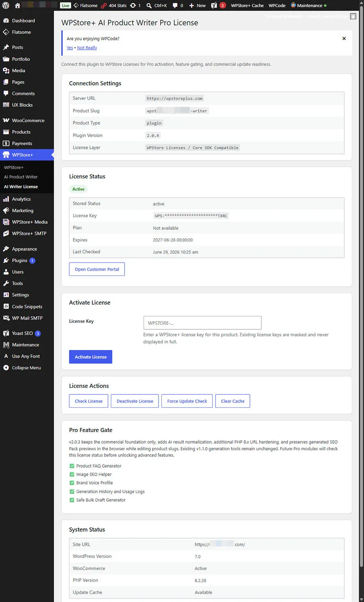
Task: Click the Pages icon in sidebar
Action: (6, 82)
